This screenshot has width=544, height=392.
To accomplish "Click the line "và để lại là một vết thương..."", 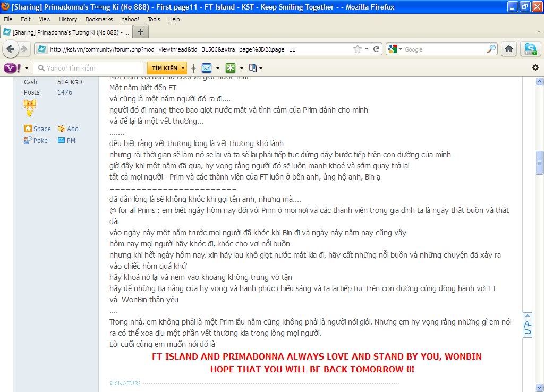I will tap(157, 122).
